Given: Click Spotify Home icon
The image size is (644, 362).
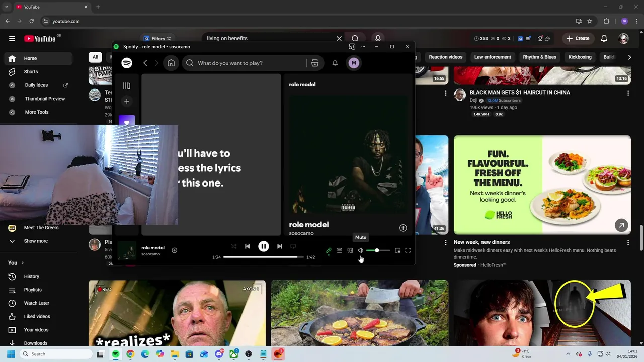Looking at the screenshot, I should (171, 63).
